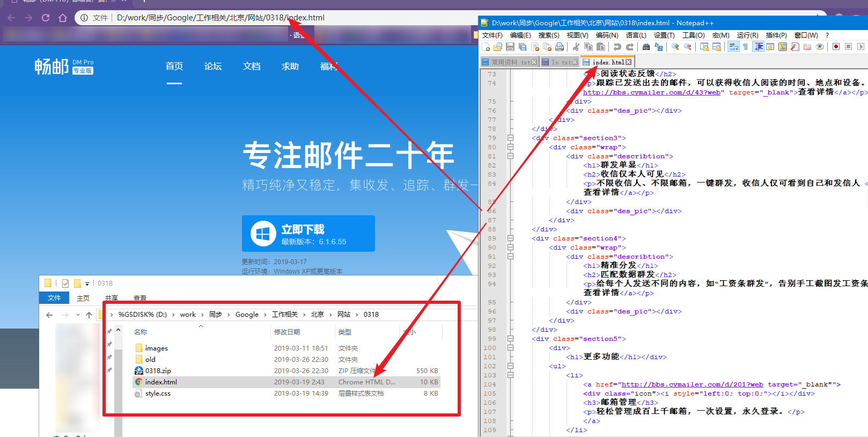
Task: Collapse the fold marker at line 99
Action: tap(510, 339)
